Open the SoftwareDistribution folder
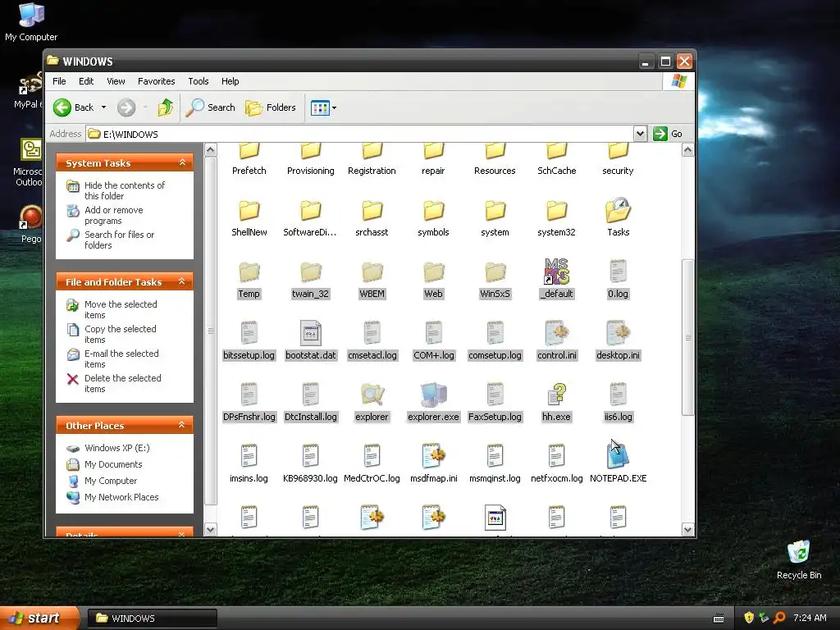Viewport: 840px width, 630px height. (311, 218)
